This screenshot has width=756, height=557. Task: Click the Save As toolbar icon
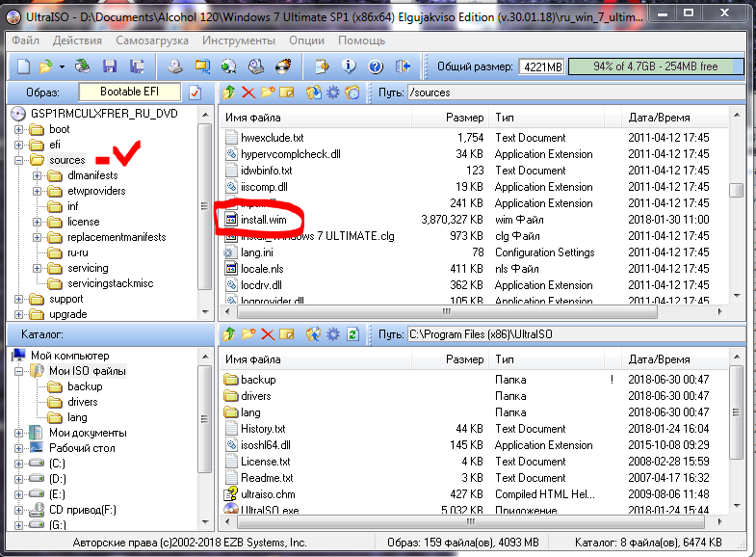(137, 66)
